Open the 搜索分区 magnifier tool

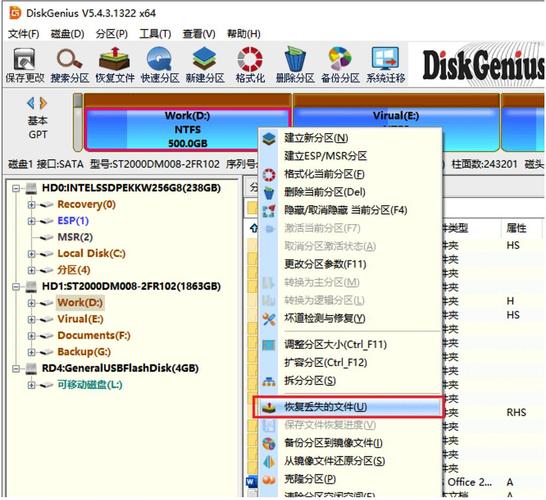(70, 66)
